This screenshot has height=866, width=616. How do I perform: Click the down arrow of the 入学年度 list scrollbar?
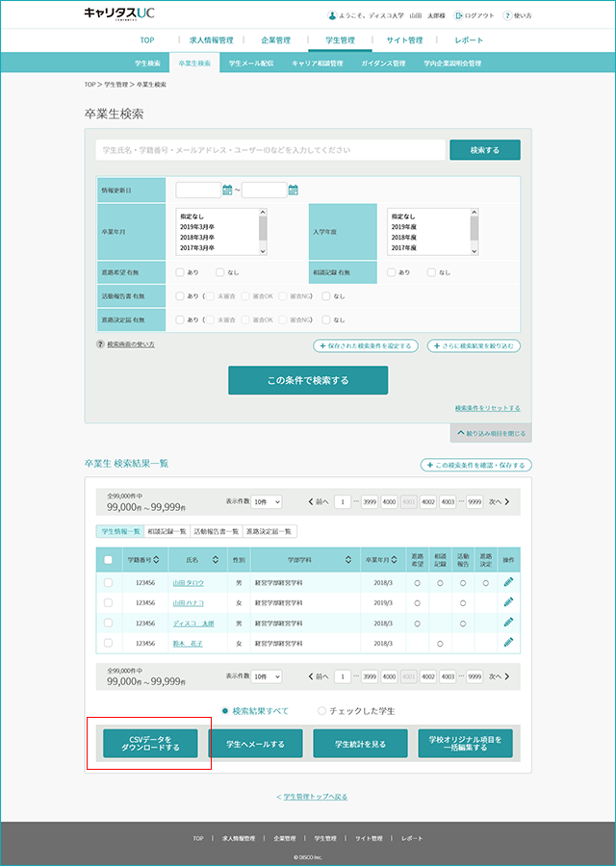click(474, 251)
